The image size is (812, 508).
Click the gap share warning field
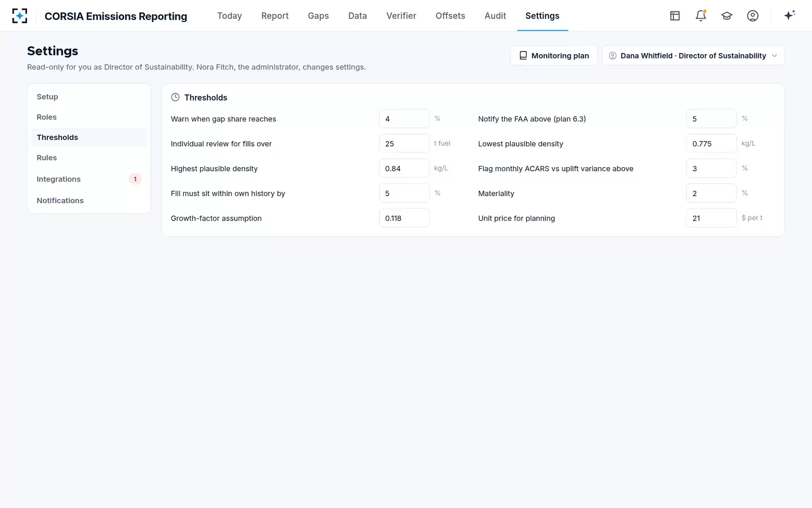click(x=404, y=119)
